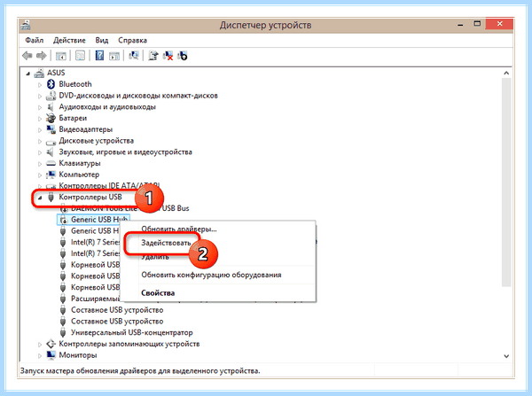Click the Аудиовходы и аудиовыходы speaker icon

click(x=51, y=107)
